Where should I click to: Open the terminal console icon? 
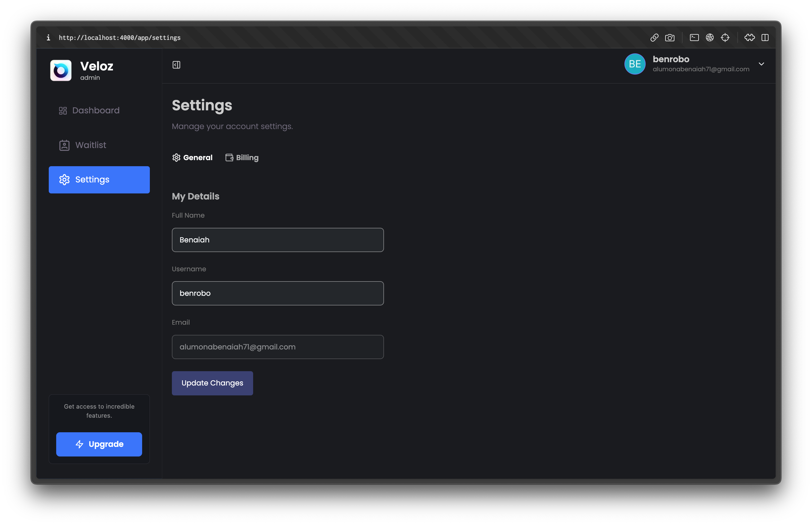click(694, 37)
